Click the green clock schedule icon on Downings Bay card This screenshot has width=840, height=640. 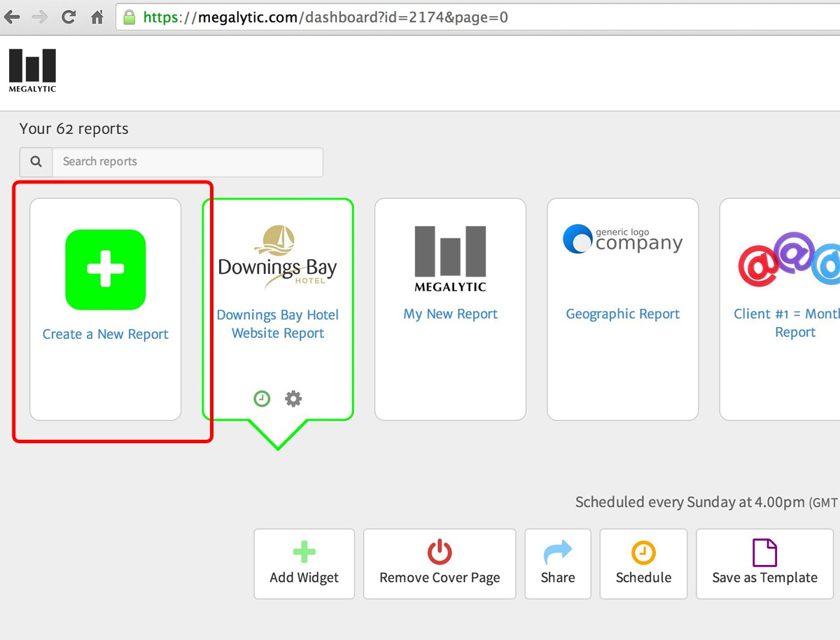pos(262,399)
